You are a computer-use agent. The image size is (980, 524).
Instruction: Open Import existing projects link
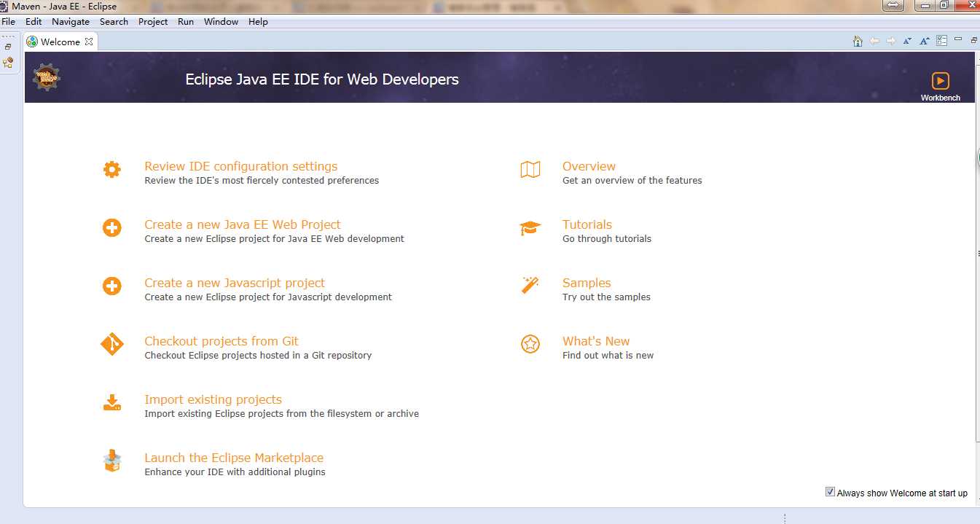tap(213, 399)
